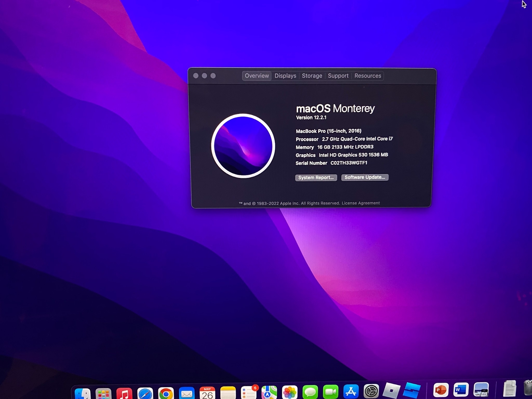Open System Preferences from the Dock
Viewport: 532px width, 399px height.
pos(371,391)
